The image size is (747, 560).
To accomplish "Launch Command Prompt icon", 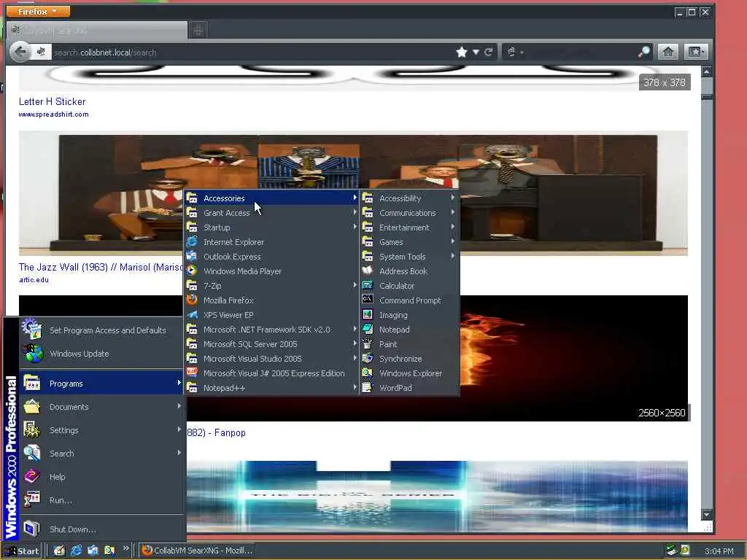I will coord(368,300).
